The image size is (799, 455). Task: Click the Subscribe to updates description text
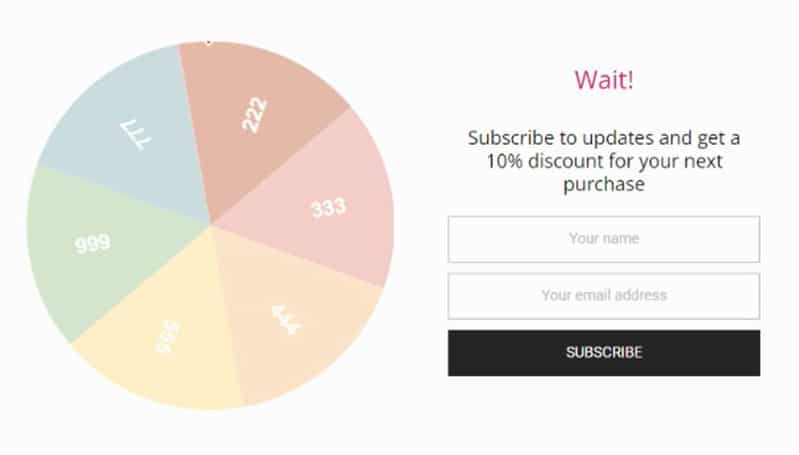click(603, 137)
